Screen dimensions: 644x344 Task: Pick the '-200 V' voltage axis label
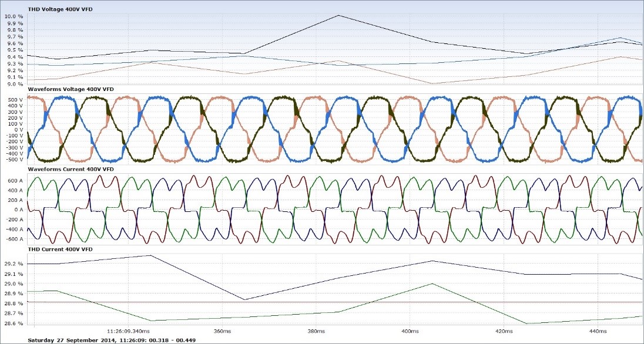[x=15, y=141]
